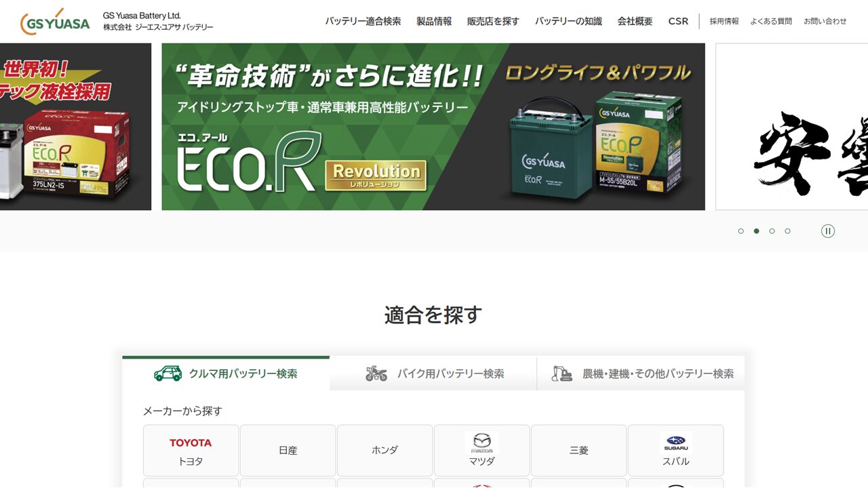Open the 採用情報 link

[x=724, y=21]
